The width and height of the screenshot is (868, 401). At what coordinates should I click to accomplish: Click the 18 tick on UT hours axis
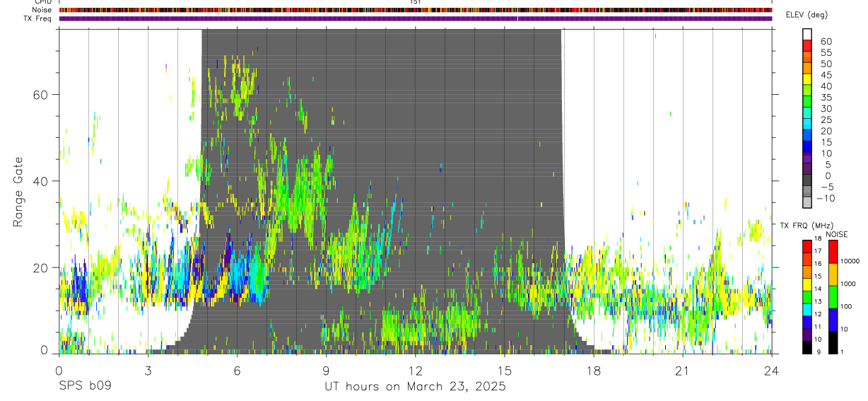pos(593,370)
